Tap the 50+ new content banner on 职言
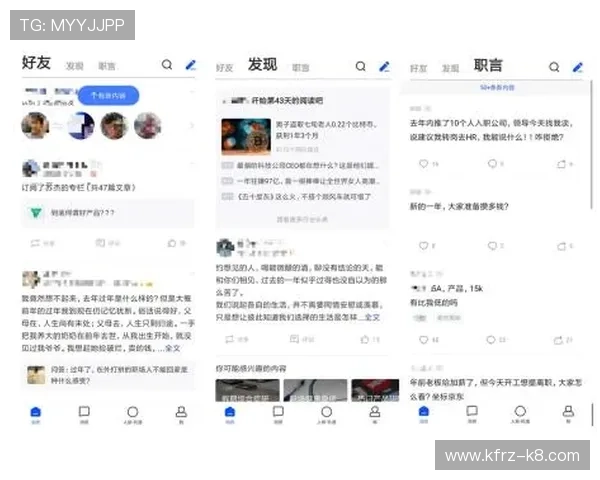Viewport: 600px width, 480px height. tap(497, 88)
